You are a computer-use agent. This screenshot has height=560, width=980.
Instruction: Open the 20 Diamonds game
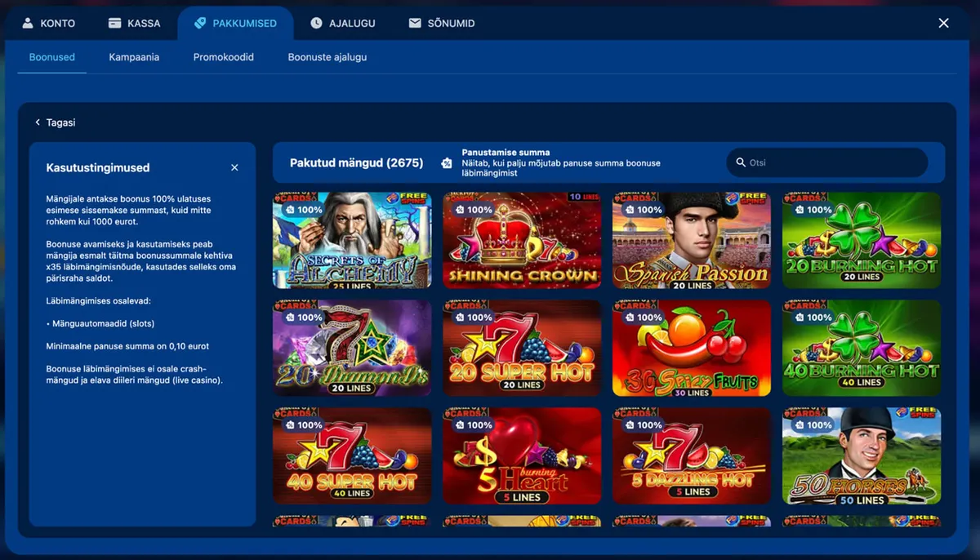pos(352,349)
